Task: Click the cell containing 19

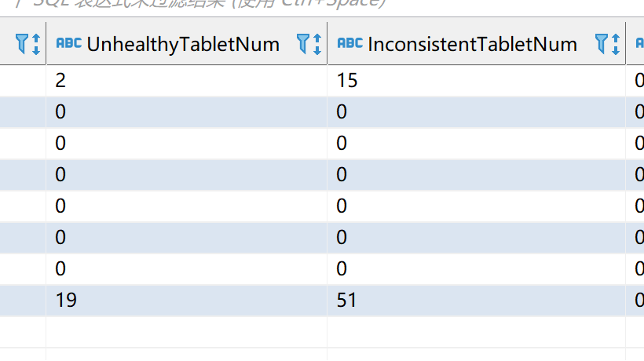Action: tap(186, 300)
